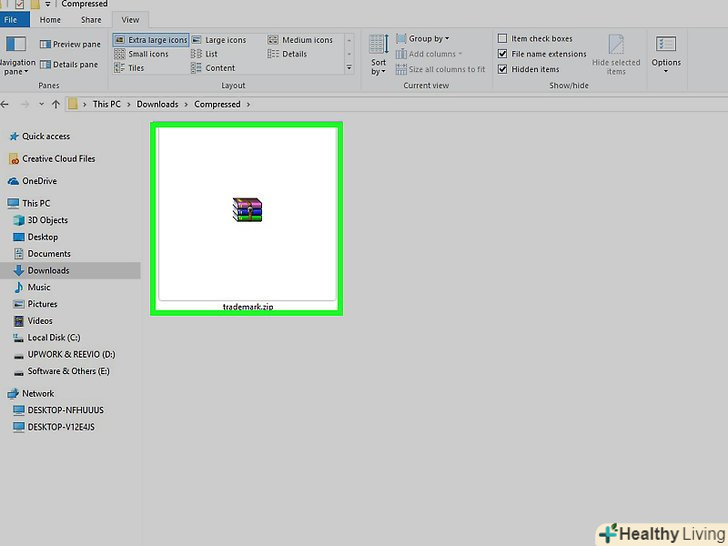Open DESKTOP-V12E4JS network computer
728x546 pixels.
(x=54, y=427)
